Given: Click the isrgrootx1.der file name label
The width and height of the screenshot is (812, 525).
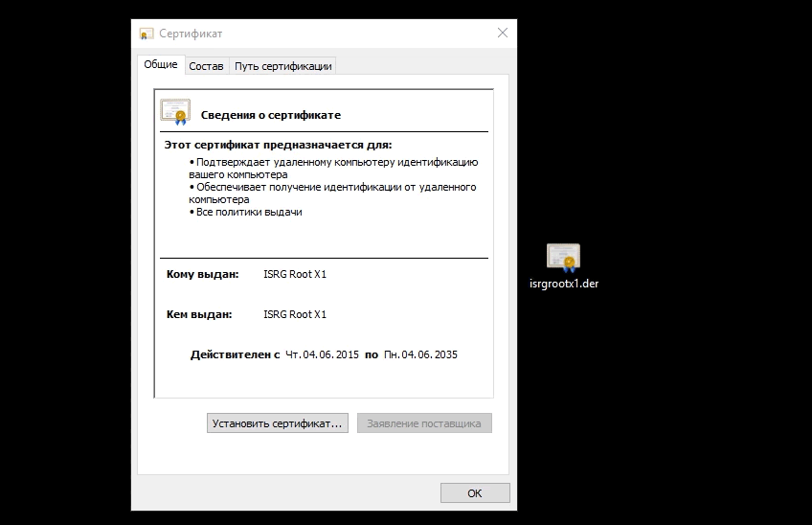Looking at the screenshot, I should pos(564,284).
